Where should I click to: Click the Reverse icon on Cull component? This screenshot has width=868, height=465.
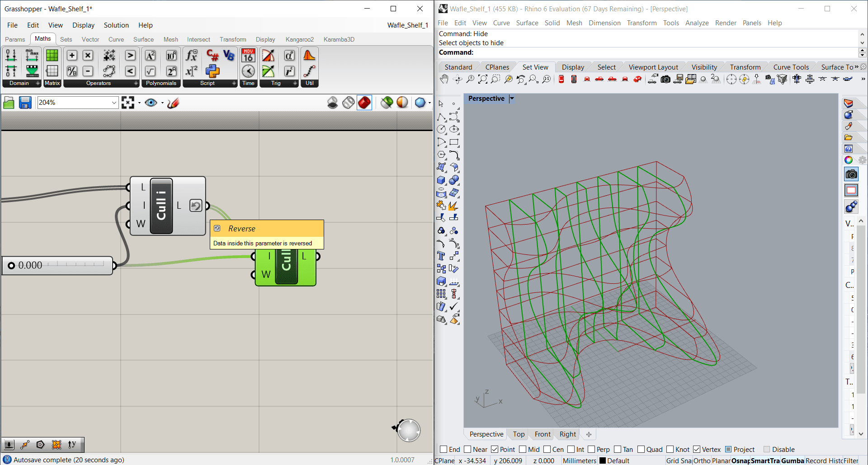[x=196, y=206]
